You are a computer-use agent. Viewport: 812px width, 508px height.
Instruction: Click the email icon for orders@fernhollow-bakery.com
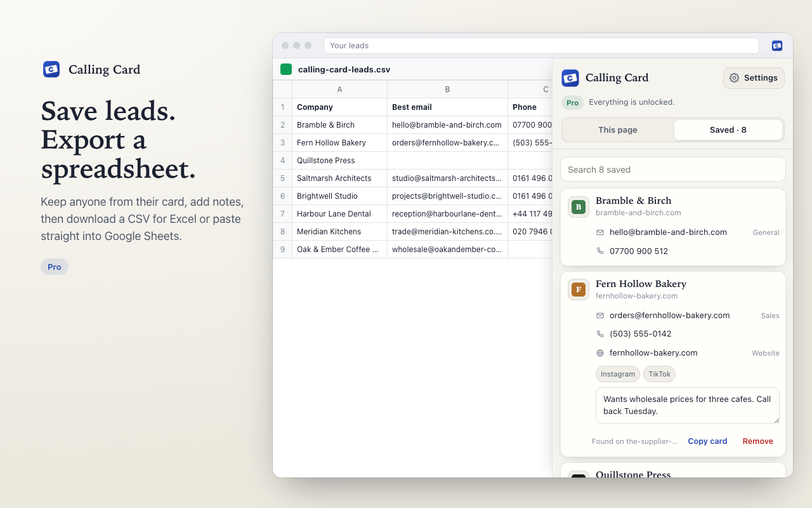[600, 316]
